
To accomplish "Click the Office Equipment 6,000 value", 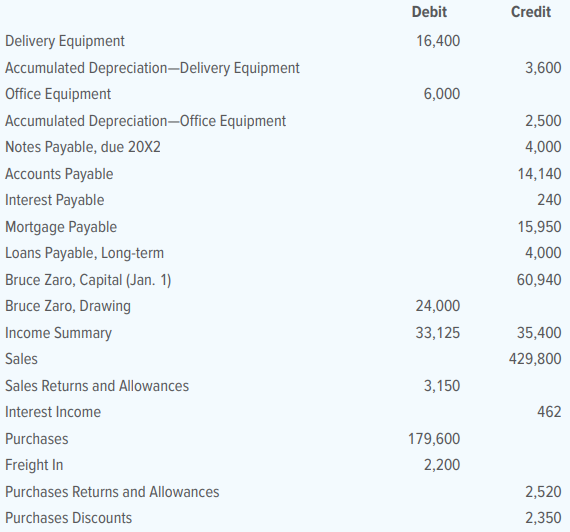I will click(x=442, y=94).
